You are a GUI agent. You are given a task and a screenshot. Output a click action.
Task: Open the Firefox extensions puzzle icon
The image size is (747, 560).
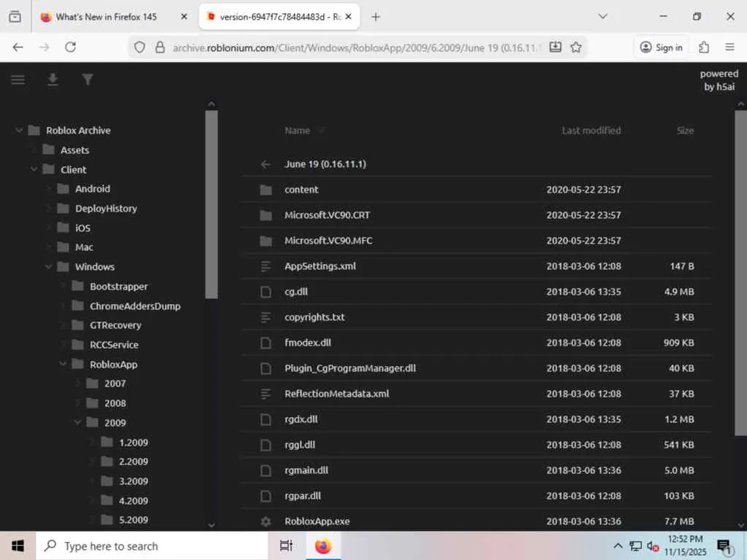pyautogui.click(x=704, y=47)
